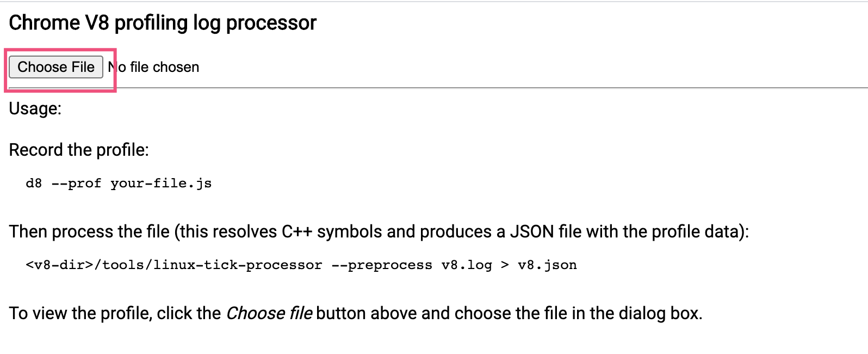Click "v8.json" in the code snippet

[547, 265]
